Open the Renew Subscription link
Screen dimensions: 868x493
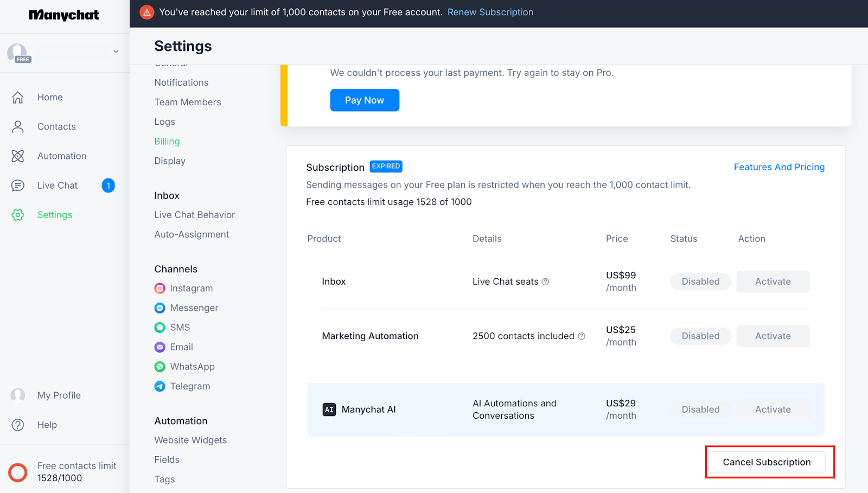[490, 12]
